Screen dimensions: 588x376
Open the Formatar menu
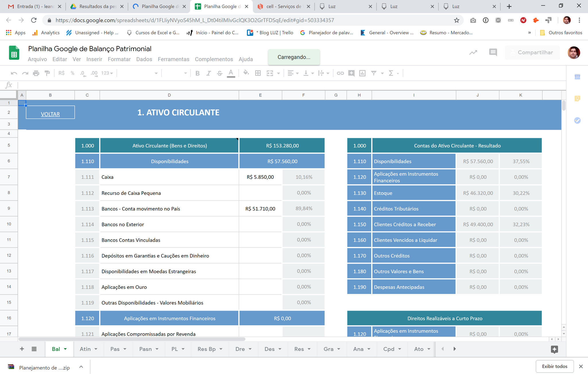tap(119, 59)
